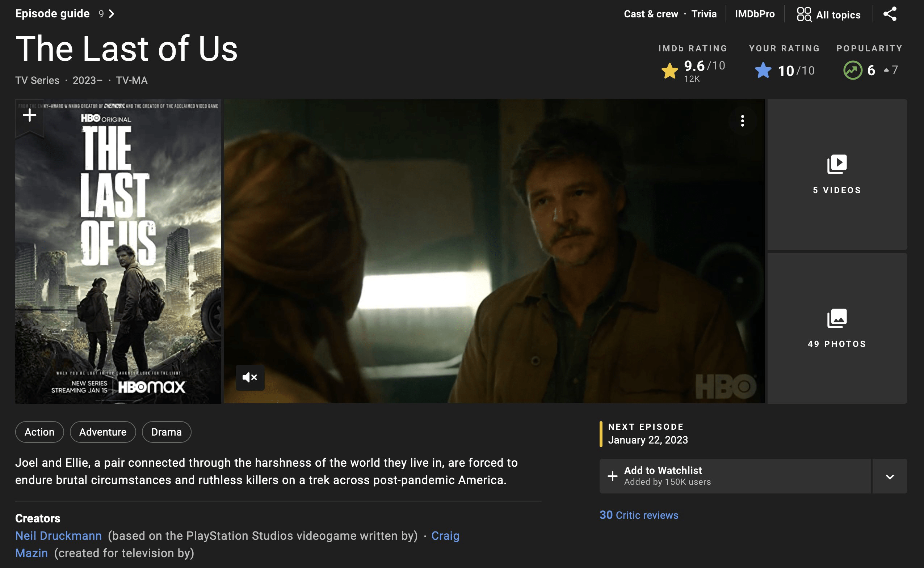Viewport: 924px width, 568px height.
Task: Expand the Episode guide chevron
Action: coord(111,13)
